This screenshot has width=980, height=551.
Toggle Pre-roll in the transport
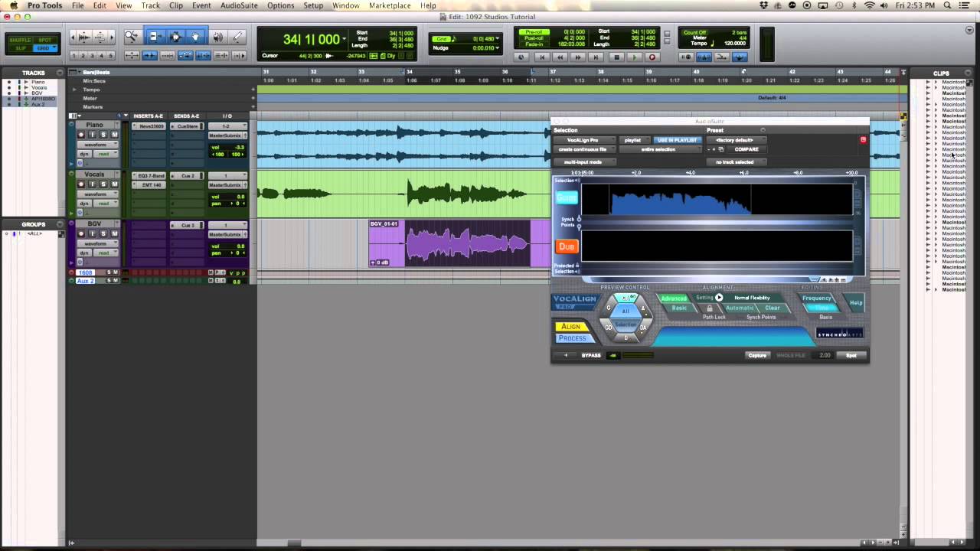(x=534, y=34)
